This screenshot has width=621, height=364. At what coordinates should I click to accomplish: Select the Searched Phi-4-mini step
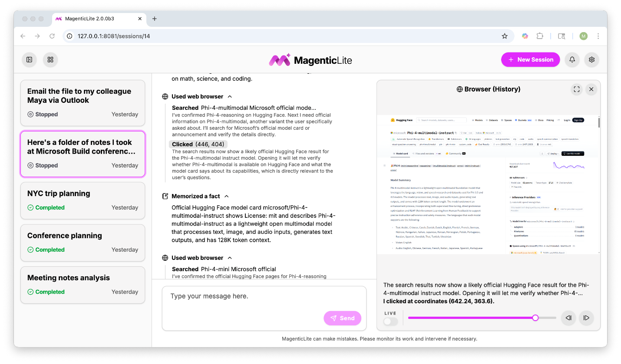[x=224, y=269]
